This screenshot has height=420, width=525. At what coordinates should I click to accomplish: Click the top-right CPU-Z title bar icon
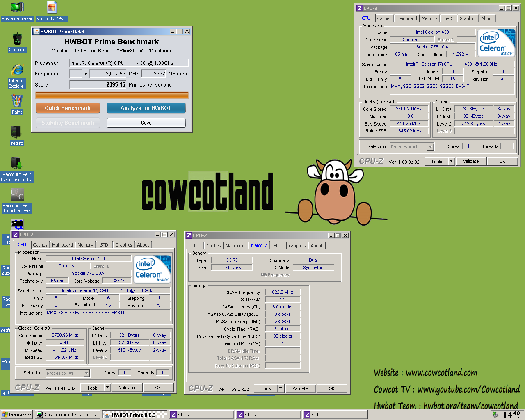pyautogui.click(x=360, y=8)
